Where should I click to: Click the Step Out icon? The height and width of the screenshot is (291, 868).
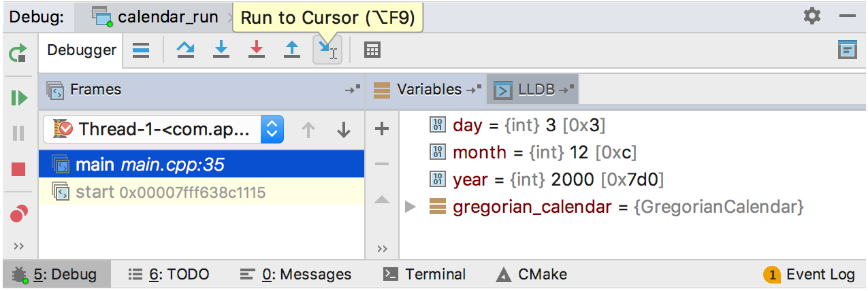tap(292, 50)
